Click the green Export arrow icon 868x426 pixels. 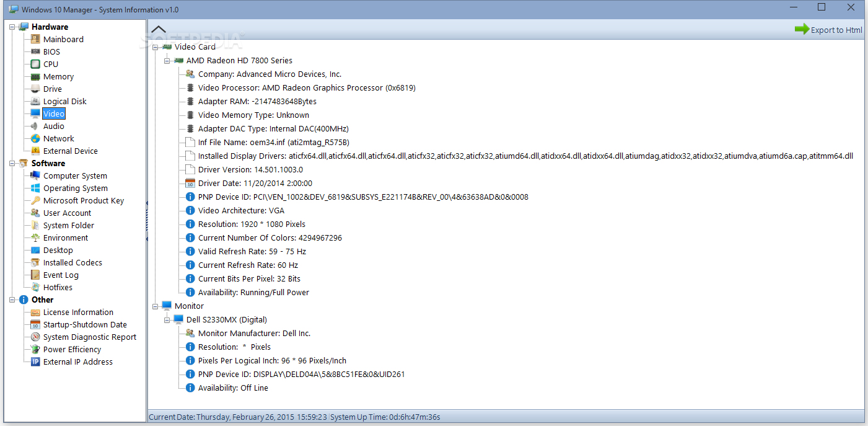point(802,29)
